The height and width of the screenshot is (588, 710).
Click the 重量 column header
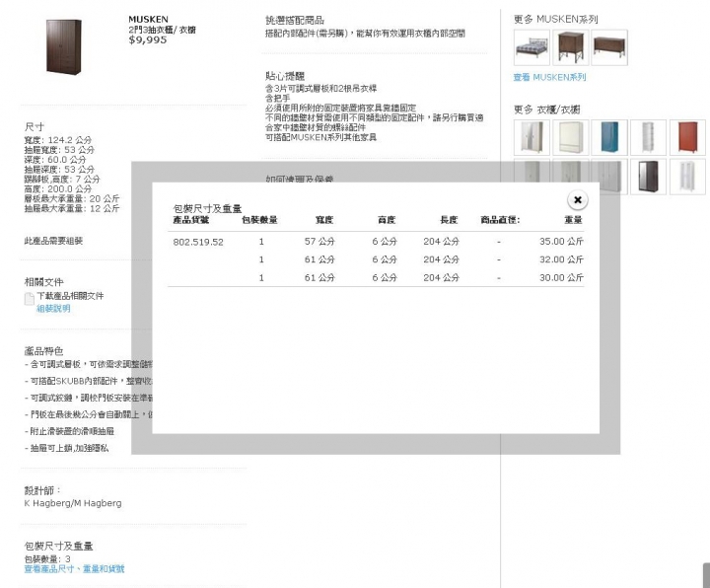click(573, 220)
